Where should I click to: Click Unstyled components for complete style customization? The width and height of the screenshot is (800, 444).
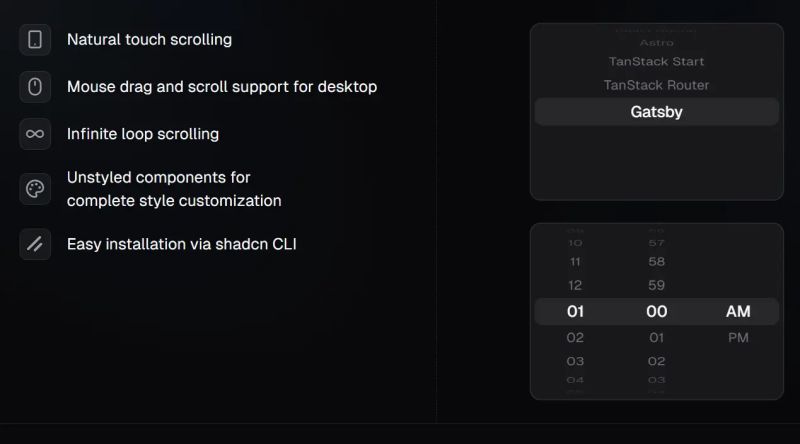coord(174,189)
